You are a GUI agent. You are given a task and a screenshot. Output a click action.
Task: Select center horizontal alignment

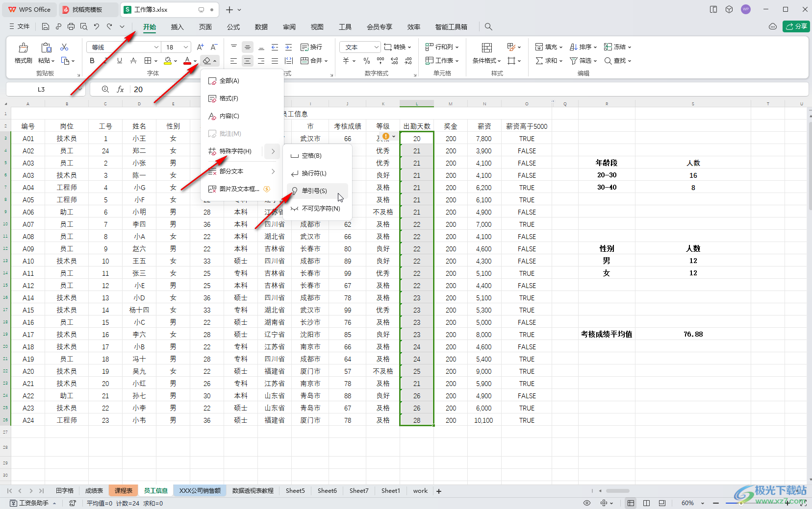247,61
